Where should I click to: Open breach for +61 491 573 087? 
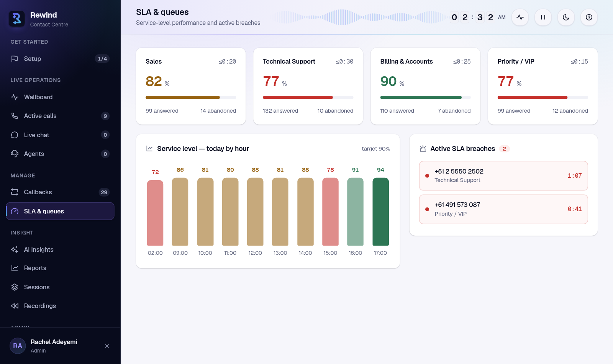coord(503,209)
